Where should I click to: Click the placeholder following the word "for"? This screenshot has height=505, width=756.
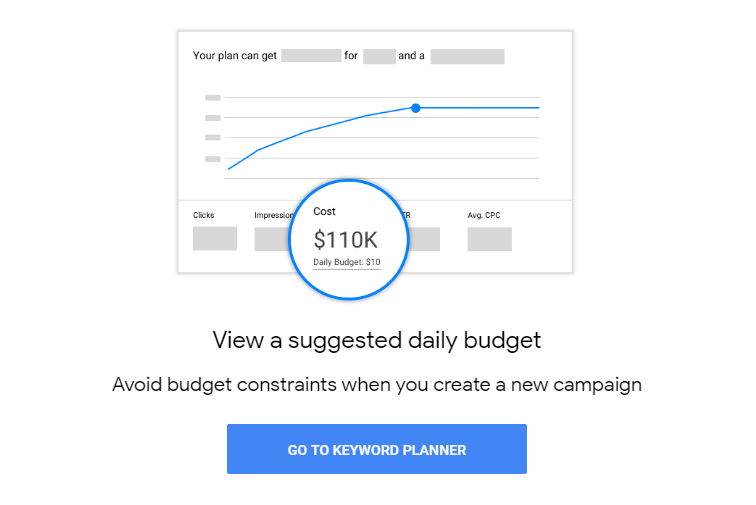click(x=379, y=56)
